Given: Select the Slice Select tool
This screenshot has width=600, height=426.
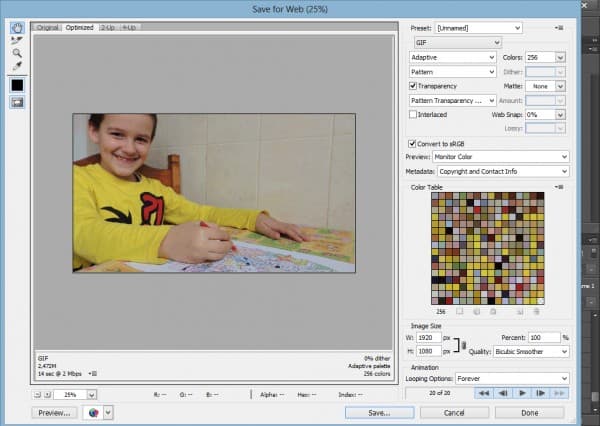Looking at the screenshot, I should click(x=17, y=41).
